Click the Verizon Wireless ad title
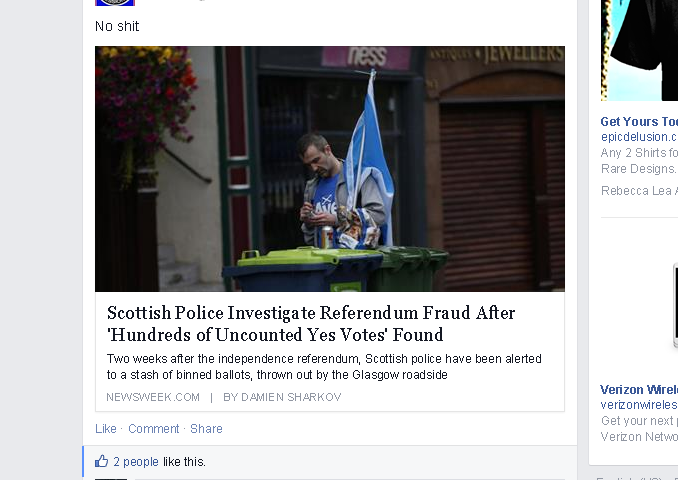Viewport: 678px width, 480px height. tap(639, 390)
